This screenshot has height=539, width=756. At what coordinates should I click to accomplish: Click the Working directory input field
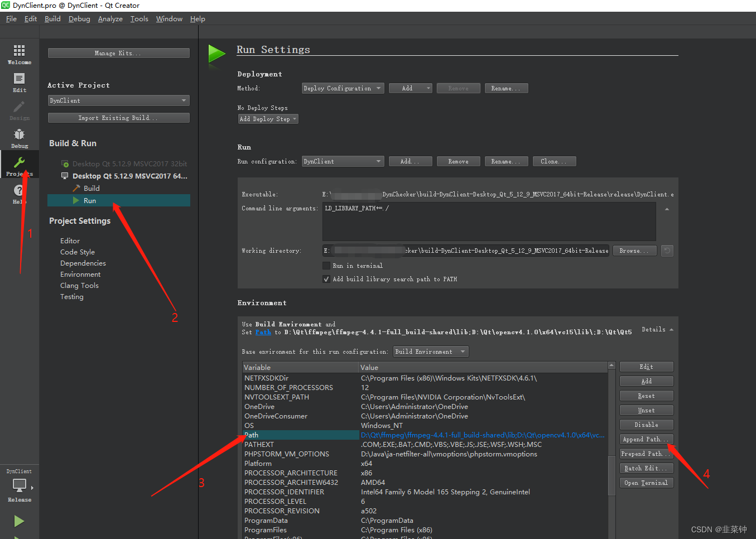pyautogui.click(x=466, y=251)
